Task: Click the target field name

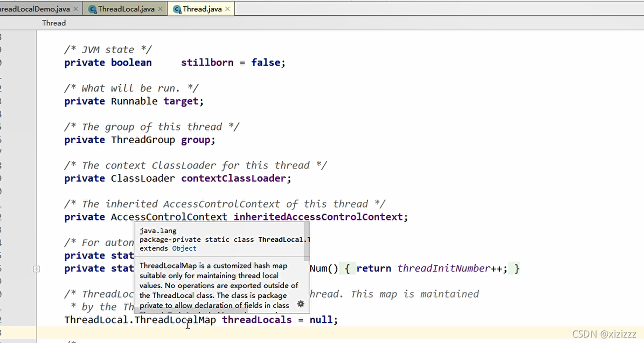Action: coord(181,101)
